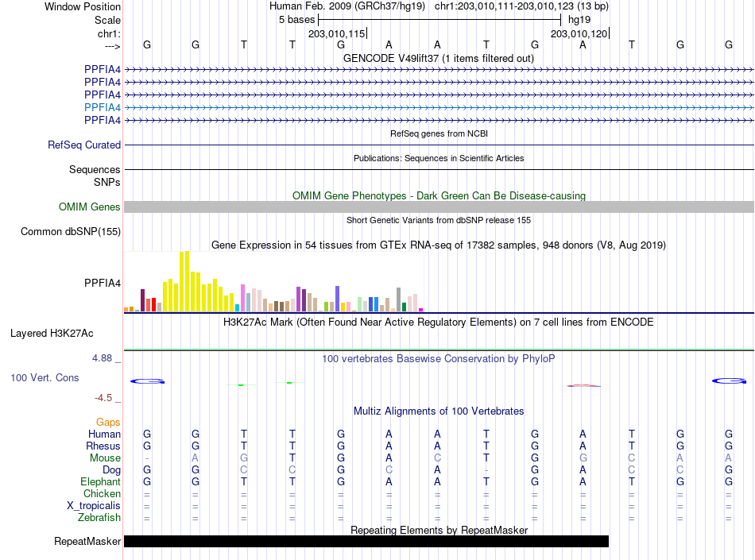Click the gray OMIM Genes bar
Viewport: 755px width, 560px height.
pyautogui.click(x=439, y=207)
